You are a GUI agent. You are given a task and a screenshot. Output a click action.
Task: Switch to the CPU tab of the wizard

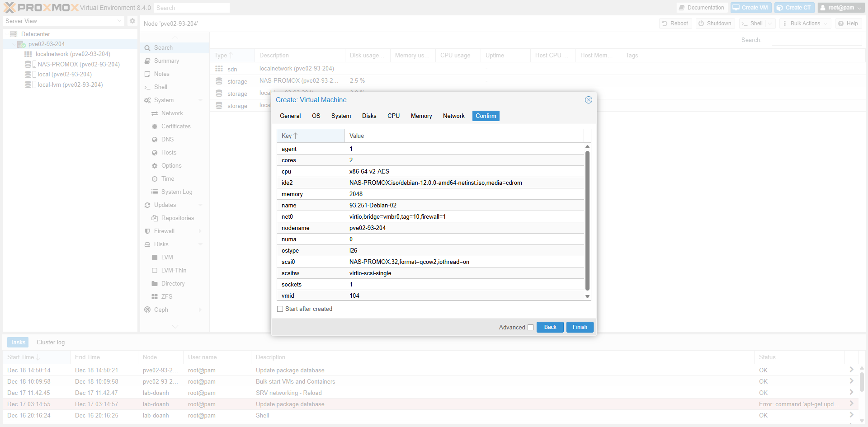(x=393, y=116)
